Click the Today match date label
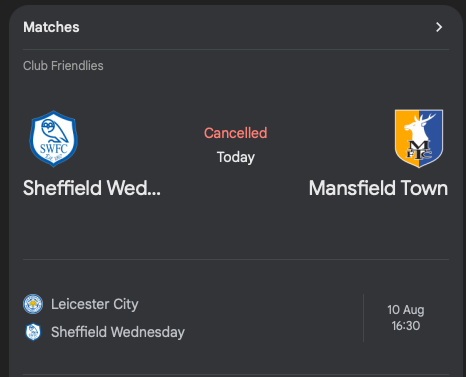Image resolution: width=466 pixels, height=377 pixels. pos(236,157)
